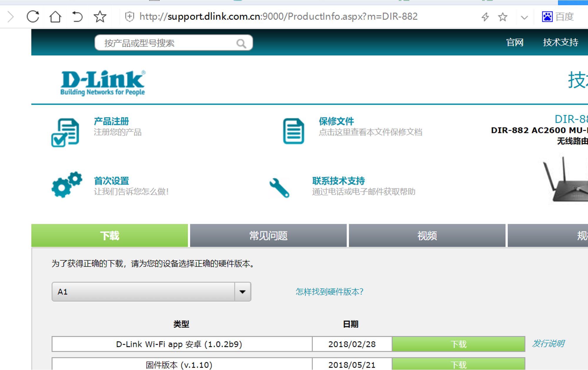588x370 pixels.
Task: Click the site security shield icon
Action: tap(130, 17)
